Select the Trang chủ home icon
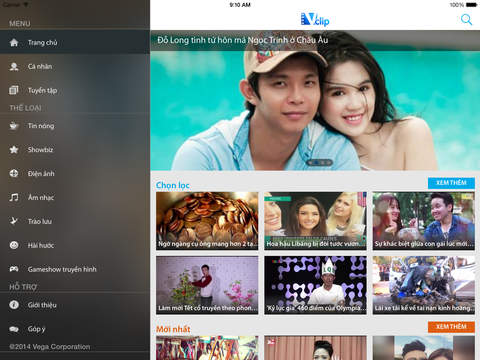The width and height of the screenshot is (480, 360). pos(14,42)
